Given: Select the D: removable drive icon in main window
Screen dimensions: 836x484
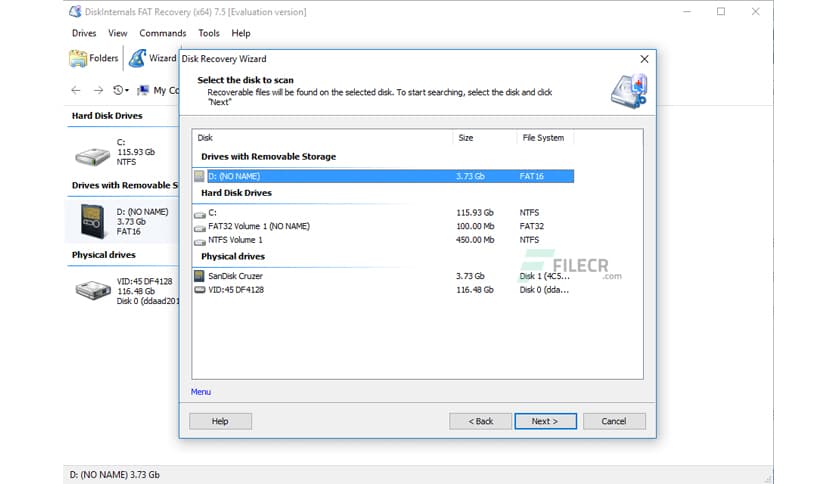Looking at the screenshot, I should 93,220.
